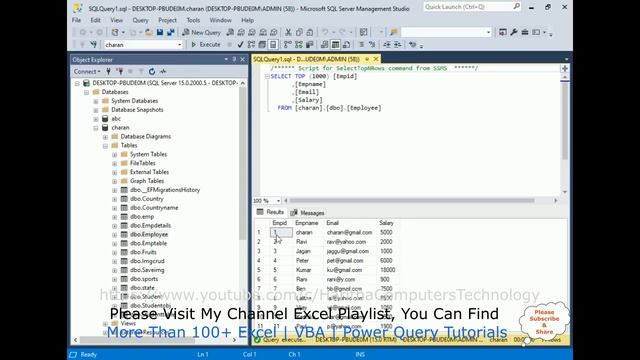Click the Parse query checkmark icon

click(x=240, y=44)
